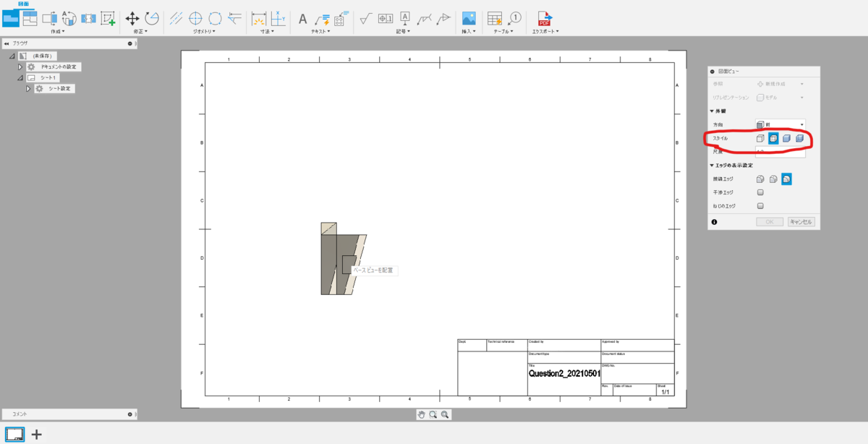
Task: Choose the Projected View tool icon
Action: pos(30,19)
